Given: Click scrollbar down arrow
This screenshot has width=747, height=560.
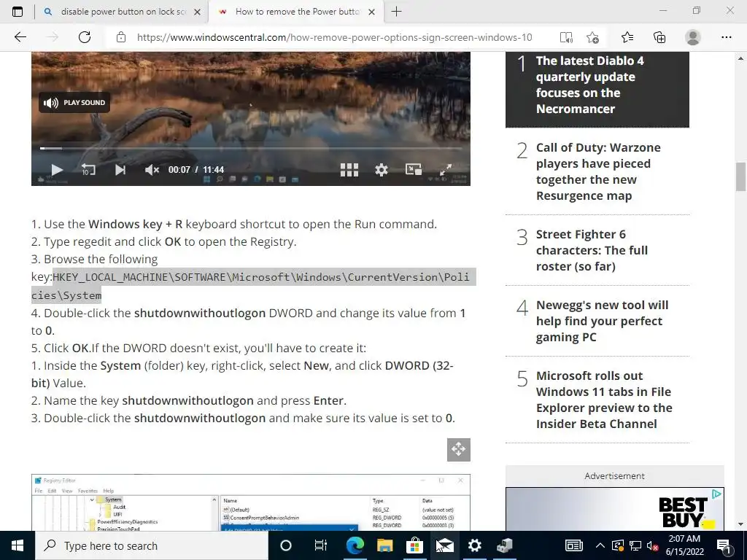Looking at the screenshot, I should pos(740,524).
